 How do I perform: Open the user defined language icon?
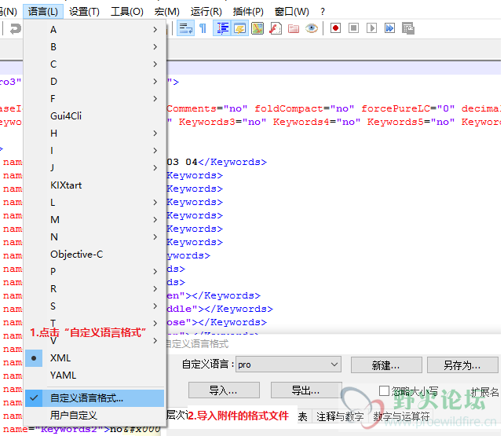coord(239,28)
